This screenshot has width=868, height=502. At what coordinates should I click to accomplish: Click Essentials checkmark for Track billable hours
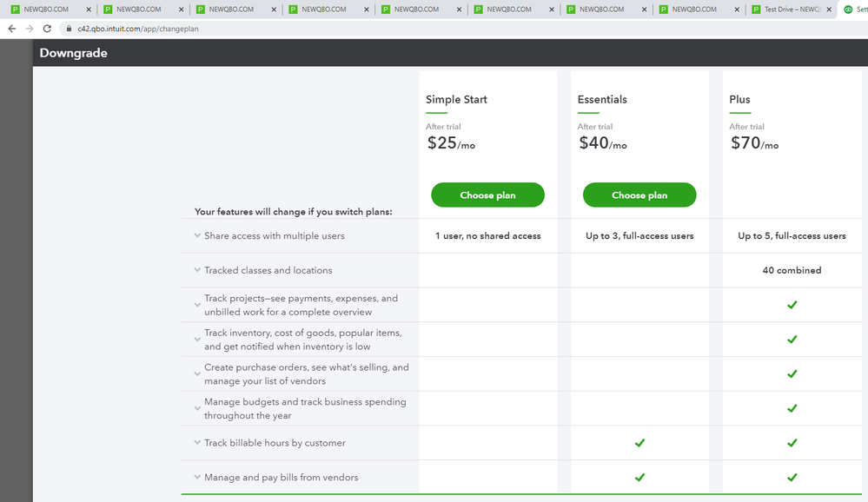click(639, 443)
